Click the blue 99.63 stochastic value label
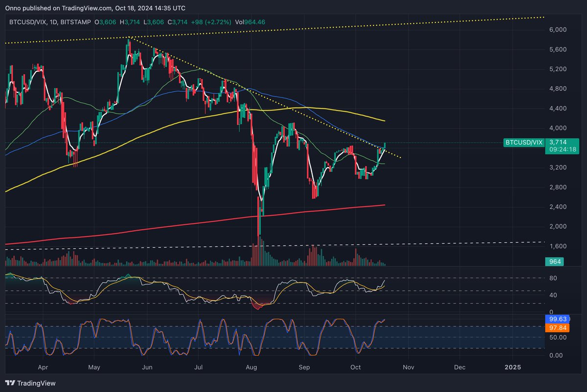Screen dimensions: 587x392 click(557, 320)
